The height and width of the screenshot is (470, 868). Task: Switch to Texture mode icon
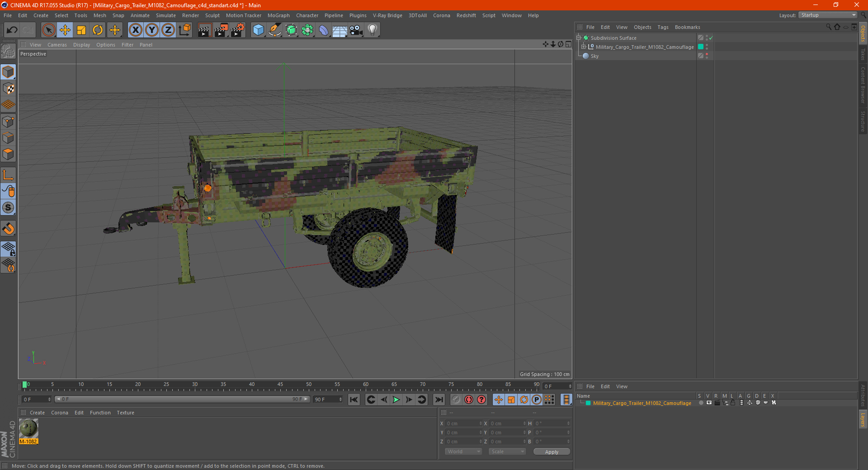(x=8, y=89)
